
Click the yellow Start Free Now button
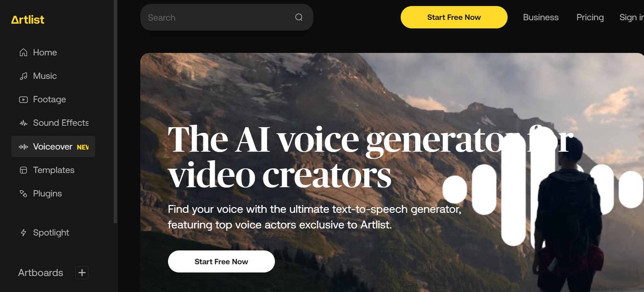click(x=454, y=17)
